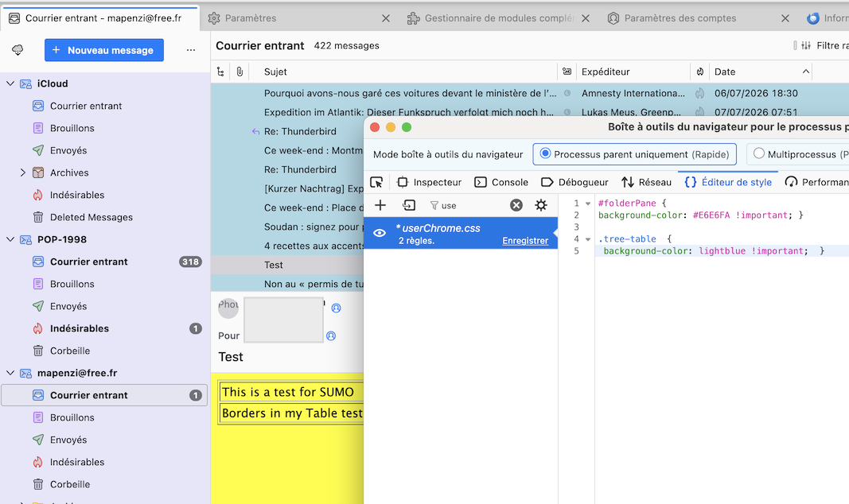Open the '4 recettes aux accents' message
This screenshot has height=504, width=849.
click(287, 246)
